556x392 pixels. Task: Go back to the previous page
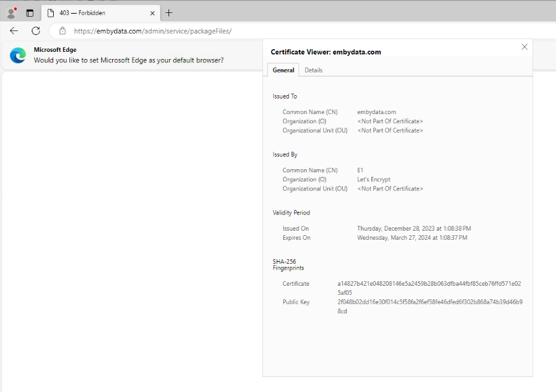14,30
